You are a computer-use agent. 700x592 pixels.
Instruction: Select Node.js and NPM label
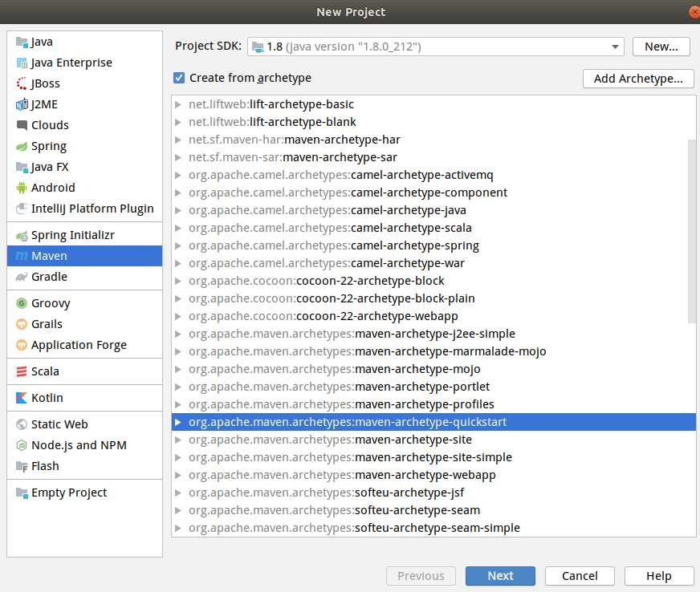79,445
